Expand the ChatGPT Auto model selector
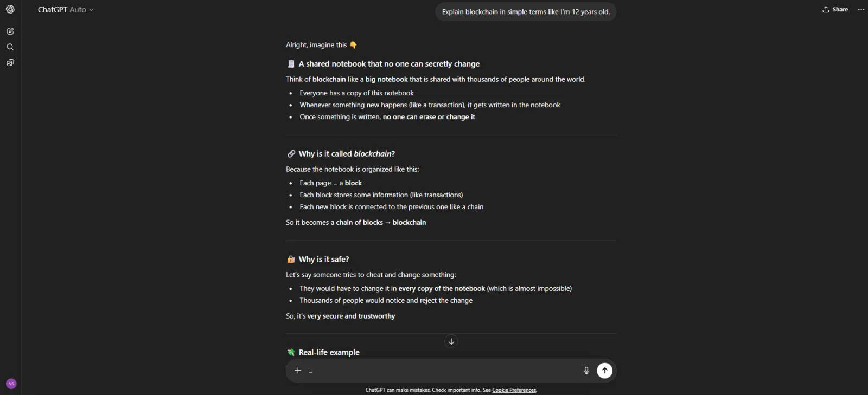The height and width of the screenshot is (395, 868). coord(66,10)
